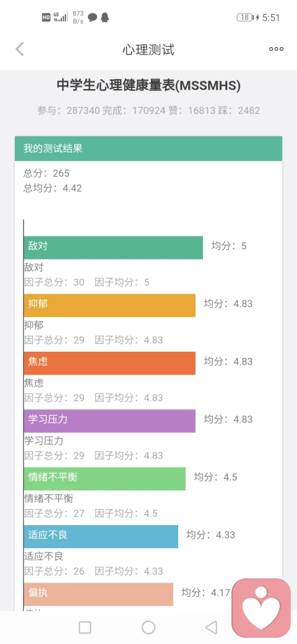Select the purple 学习压力 bar
Screen dimensions: 297x644
tap(110, 421)
